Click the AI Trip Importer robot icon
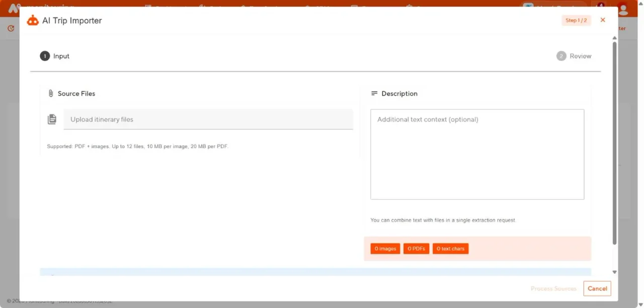 [33, 21]
